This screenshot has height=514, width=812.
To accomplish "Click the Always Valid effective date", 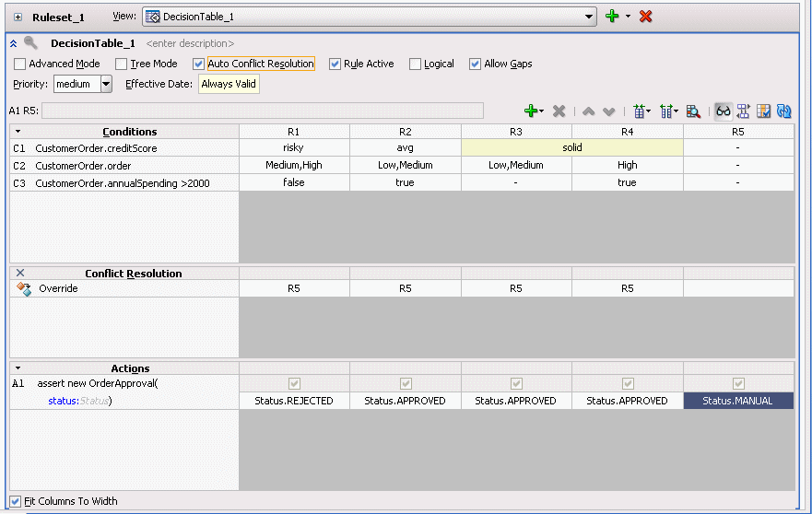I will point(229,84).
